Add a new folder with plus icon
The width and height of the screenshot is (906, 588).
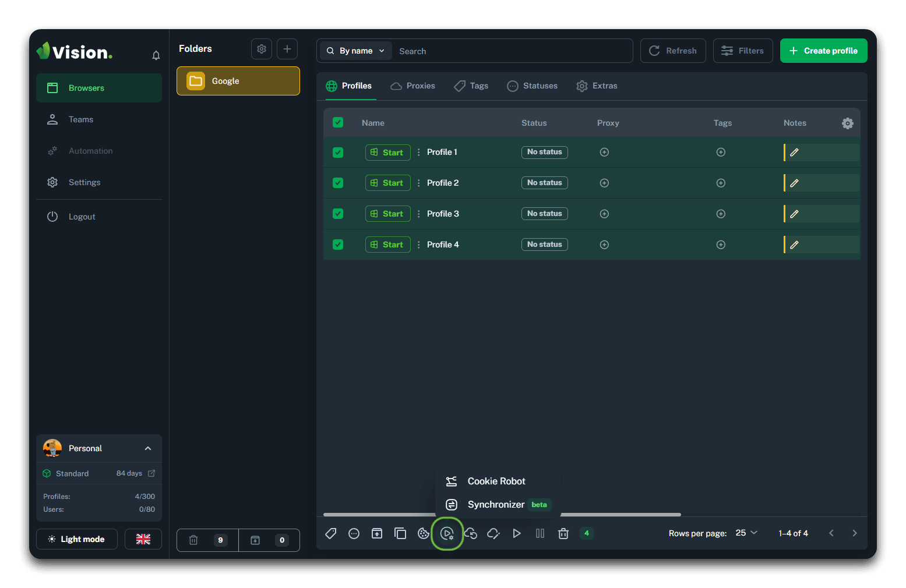click(287, 49)
